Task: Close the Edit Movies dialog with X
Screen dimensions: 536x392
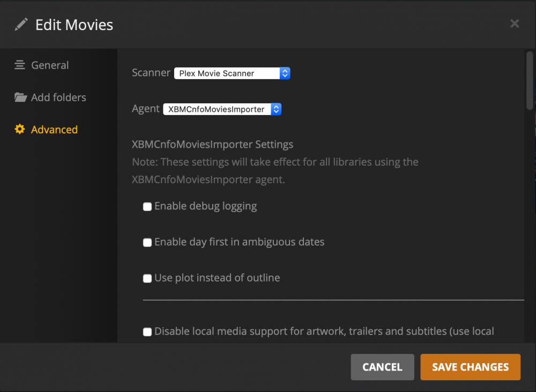Action: point(515,24)
